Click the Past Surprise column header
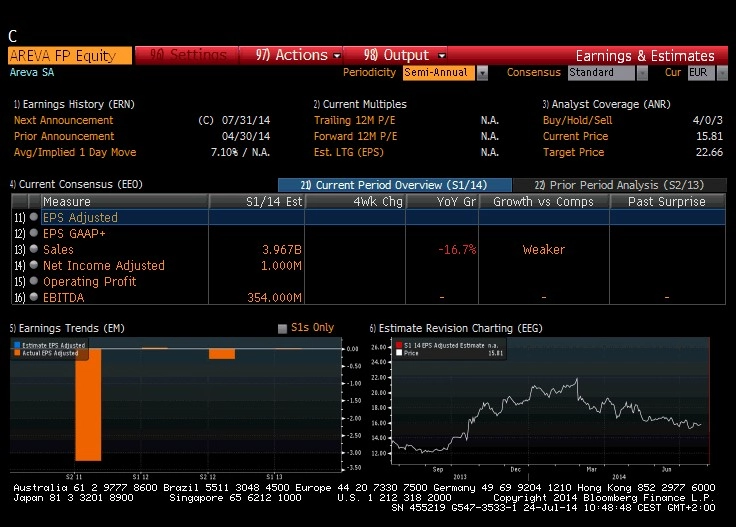The width and height of the screenshot is (736, 527). pyautogui.click(x=667, y=202)
